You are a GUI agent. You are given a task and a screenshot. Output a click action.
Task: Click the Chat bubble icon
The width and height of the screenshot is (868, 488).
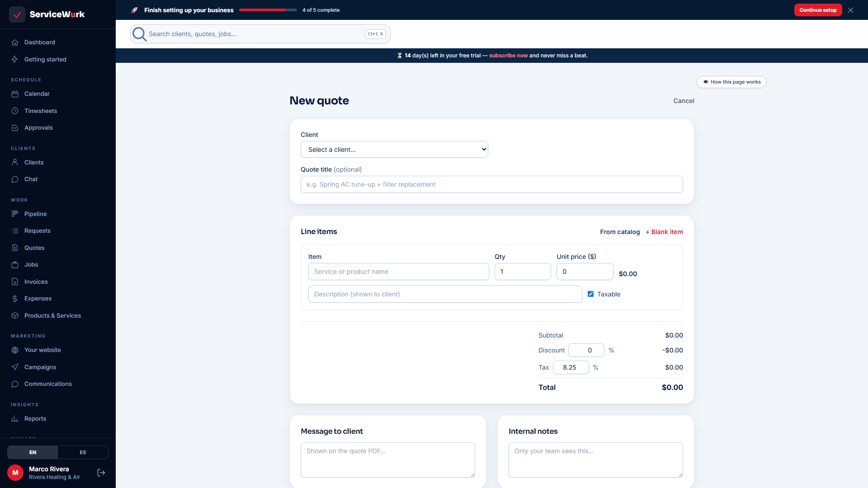pos(15,179)
